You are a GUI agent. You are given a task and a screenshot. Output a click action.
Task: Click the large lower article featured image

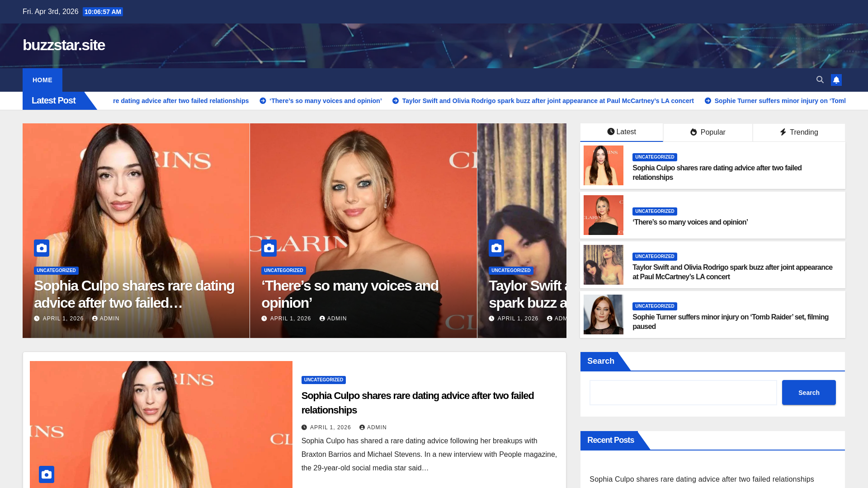[x=161, y=424]
